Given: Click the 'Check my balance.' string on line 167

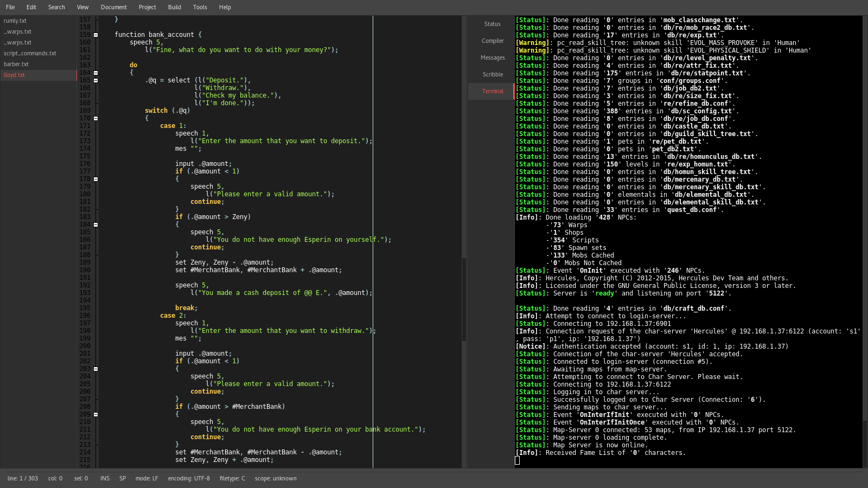Looking at the screenshot, I should [237, 95].
